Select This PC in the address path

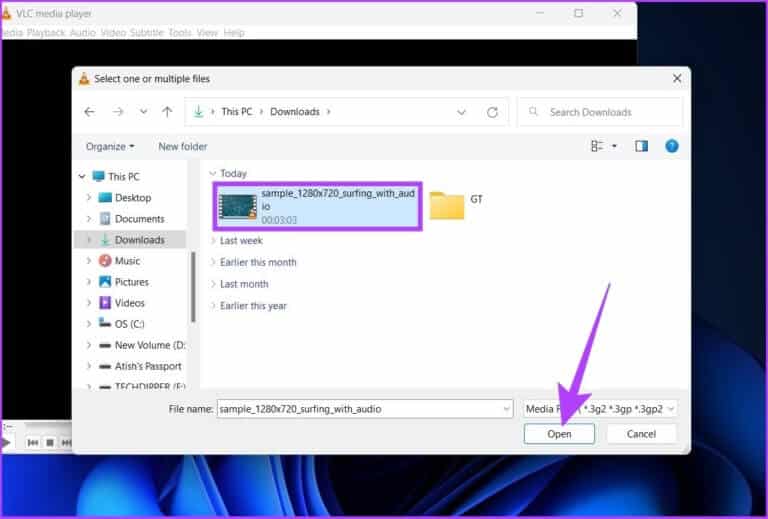pyautogui.click(x=237, y=112)
